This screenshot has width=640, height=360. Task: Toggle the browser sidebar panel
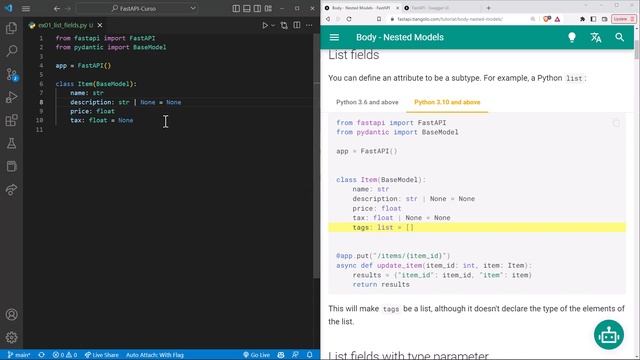point(593,19)
